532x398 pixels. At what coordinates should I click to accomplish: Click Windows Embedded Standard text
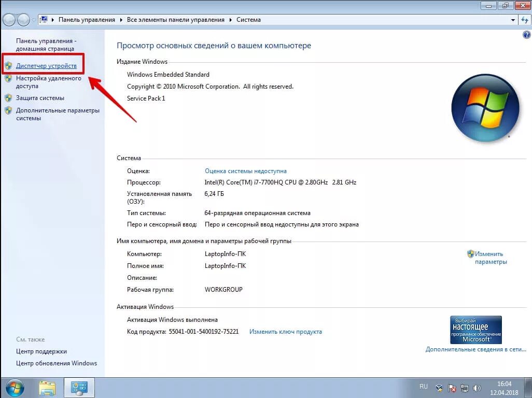(x=168, y=75)
